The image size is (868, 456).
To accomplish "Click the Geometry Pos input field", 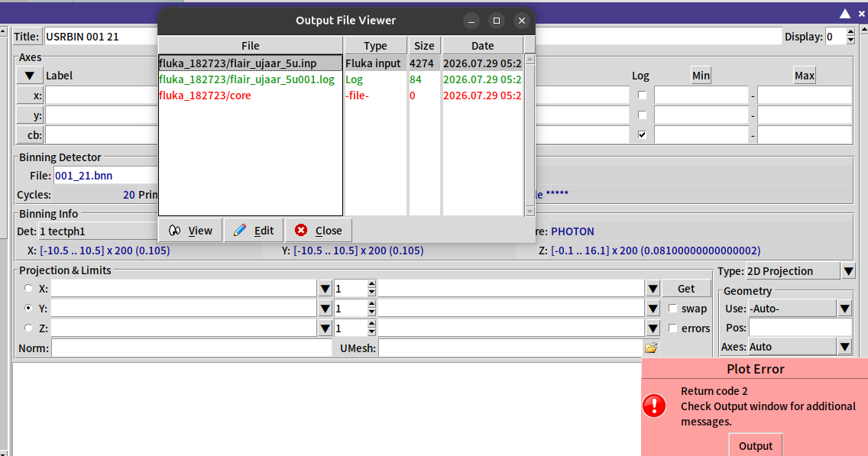I will [x=800, y=328].
